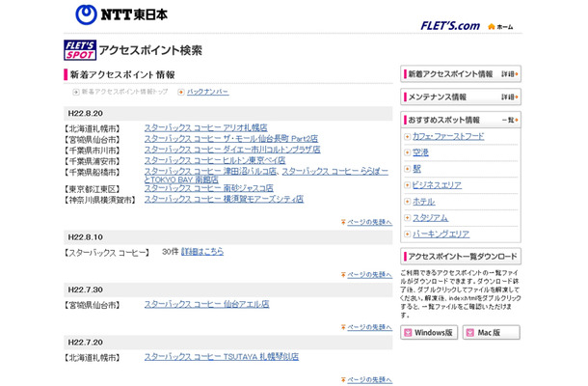Select パーキングエリア category
The image size is (588, 386).
(x=441, y=234)
